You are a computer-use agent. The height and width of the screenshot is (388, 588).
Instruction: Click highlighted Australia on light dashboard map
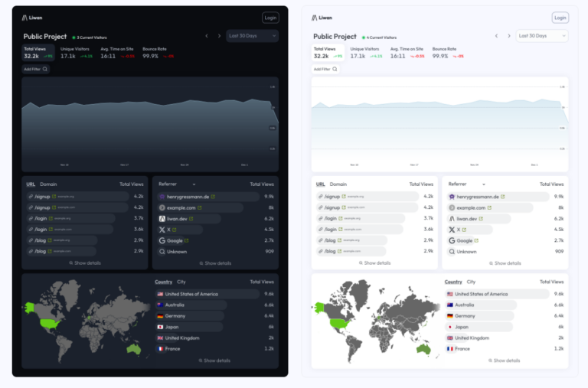coord(423,349)
